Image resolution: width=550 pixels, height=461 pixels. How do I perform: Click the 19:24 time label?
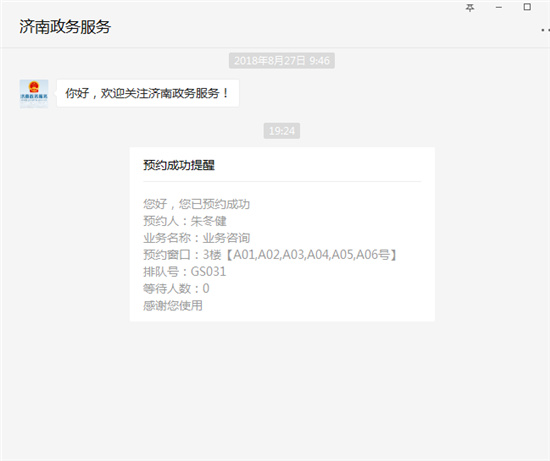pos(282,131)
